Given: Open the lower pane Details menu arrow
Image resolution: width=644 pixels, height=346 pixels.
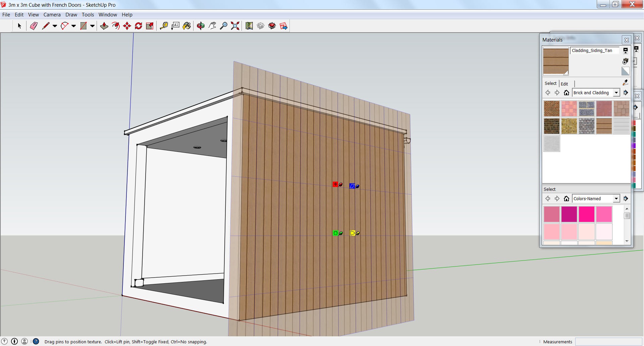Looking at the screenshot, I should 626,198.
